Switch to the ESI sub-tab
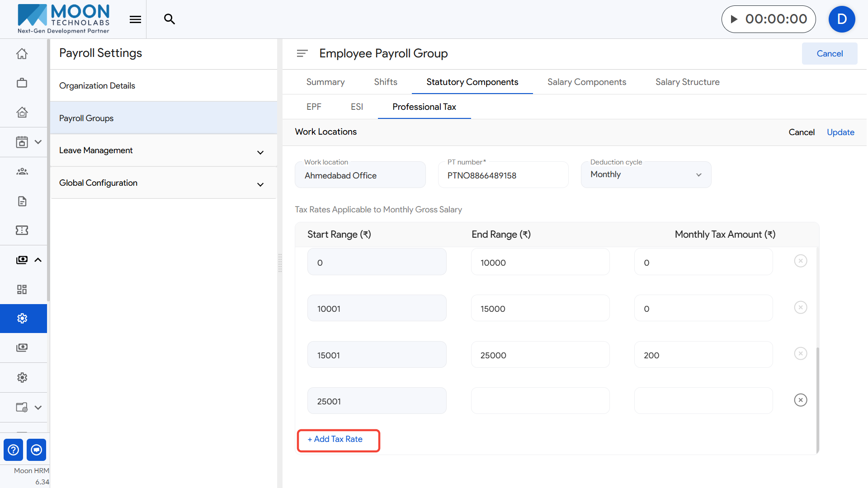Viewport: 868px width, 488px height. [357, 107]
